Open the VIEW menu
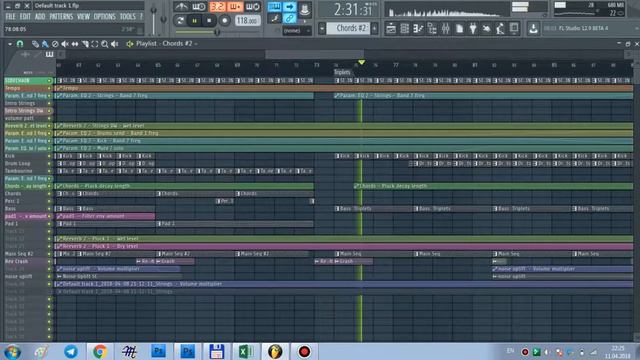 (83, 17)
